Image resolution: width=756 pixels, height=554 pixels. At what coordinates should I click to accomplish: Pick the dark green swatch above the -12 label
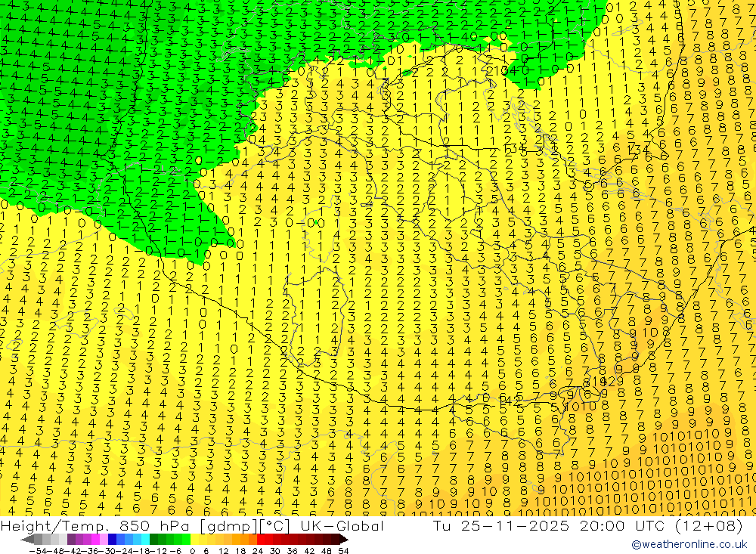coord(153,540)
